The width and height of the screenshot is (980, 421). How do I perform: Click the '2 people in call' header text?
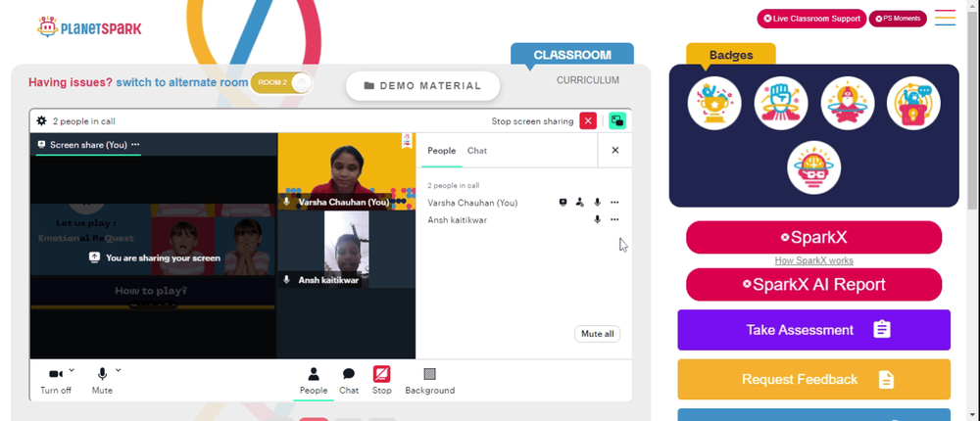(x=83, y=121)
